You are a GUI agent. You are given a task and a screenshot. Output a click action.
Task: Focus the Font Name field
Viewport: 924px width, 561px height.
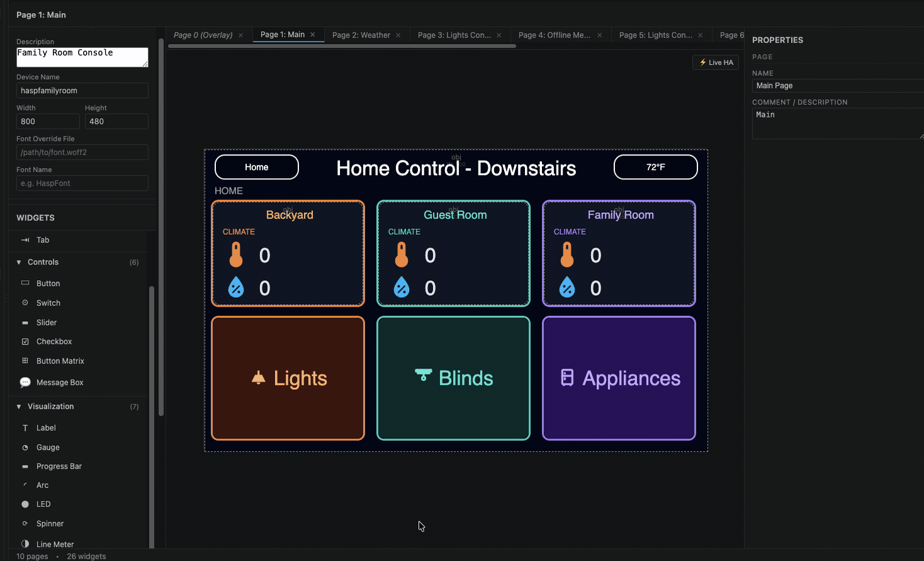pyautogui.click(x=82, y=183)
